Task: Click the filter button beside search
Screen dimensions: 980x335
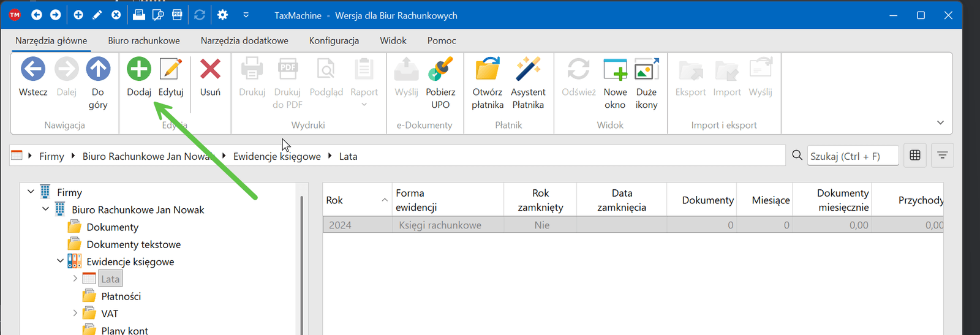Action: click(x=942, y=156)
